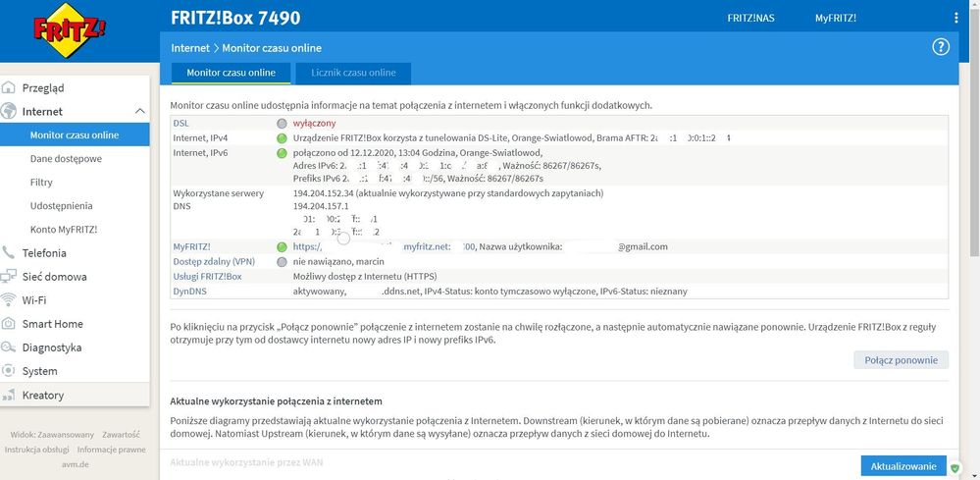The width and height of the screenshot is (980, 480).
Task: Open Monitor czasu online in sidebar
Action: pos(75,135)
